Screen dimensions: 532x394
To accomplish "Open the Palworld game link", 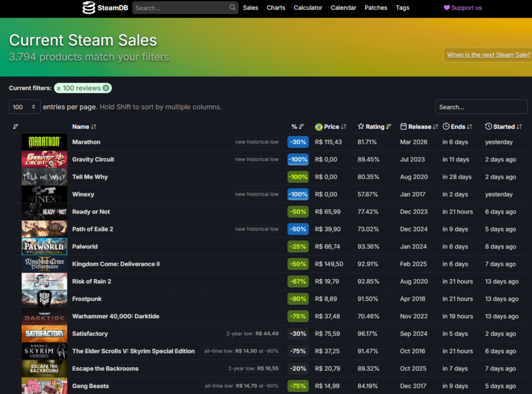I will click(x=85, y=247).
